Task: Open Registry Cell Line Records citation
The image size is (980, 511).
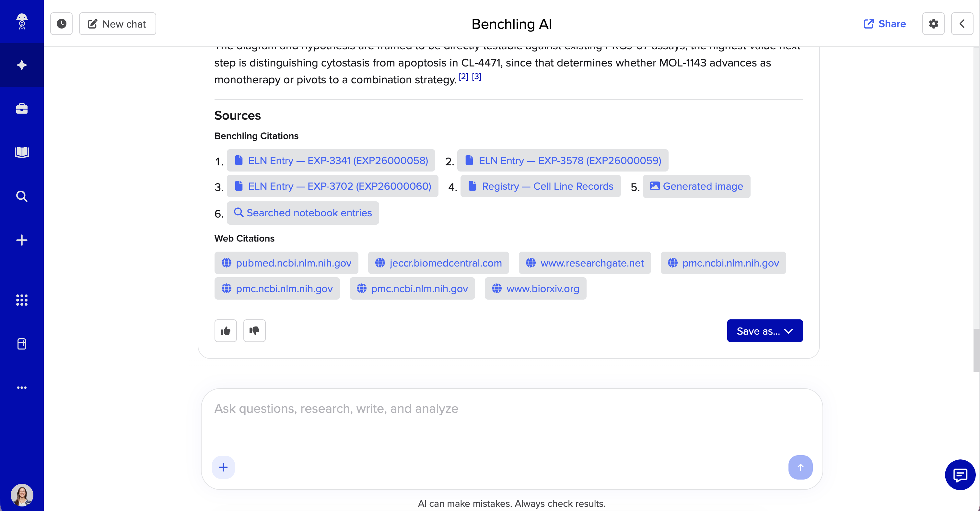Action: [540, 186]
